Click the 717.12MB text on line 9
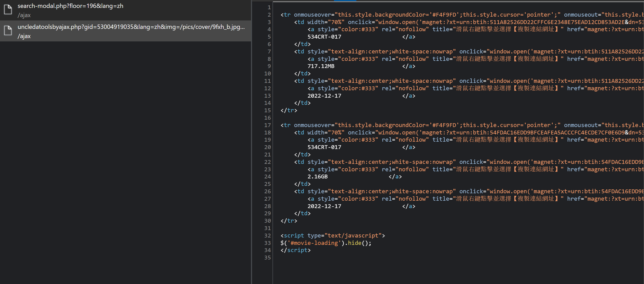The image size is (644, 284). pos(321,66)
